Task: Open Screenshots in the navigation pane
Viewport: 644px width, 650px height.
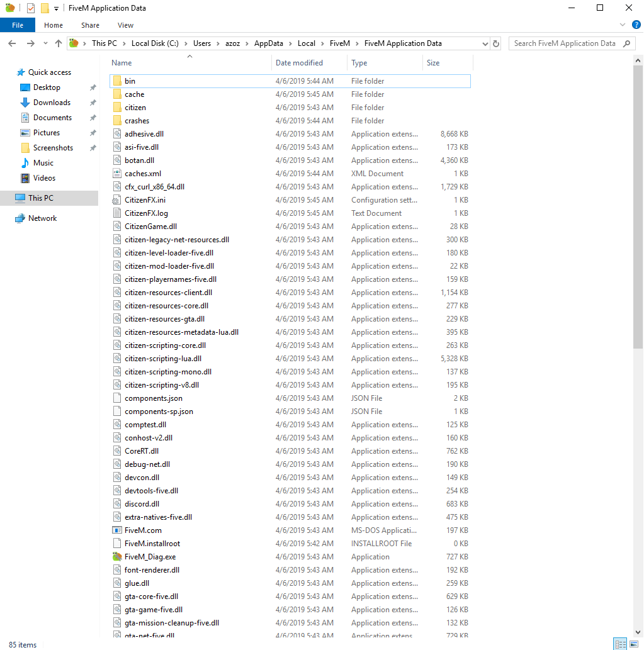Action: point(53,148)
